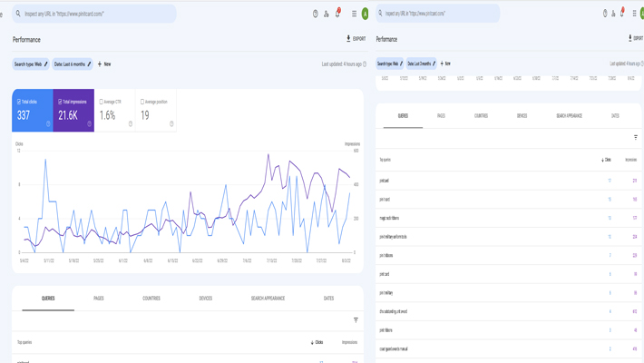The width and height of the screenshot is (644, 363).
Task: Sort by the Impressions column header in the right view
Action: (631, 160)
